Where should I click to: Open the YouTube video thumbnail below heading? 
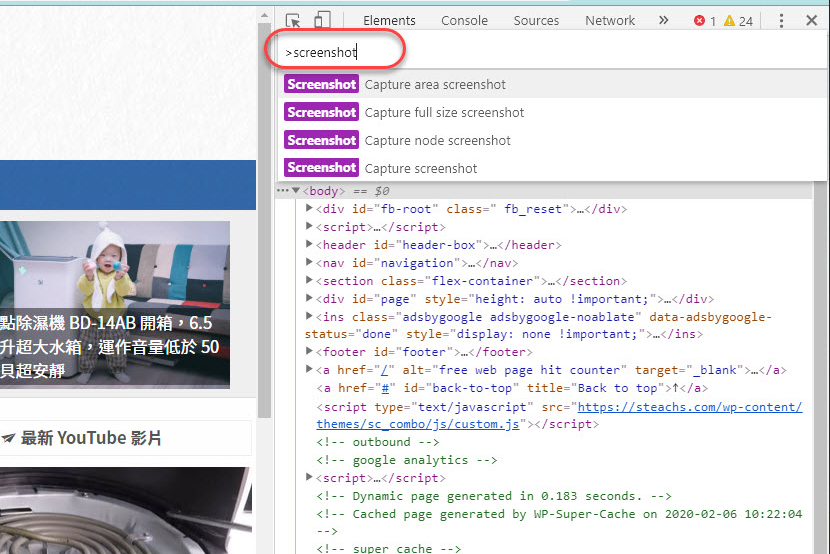point(125,510)
